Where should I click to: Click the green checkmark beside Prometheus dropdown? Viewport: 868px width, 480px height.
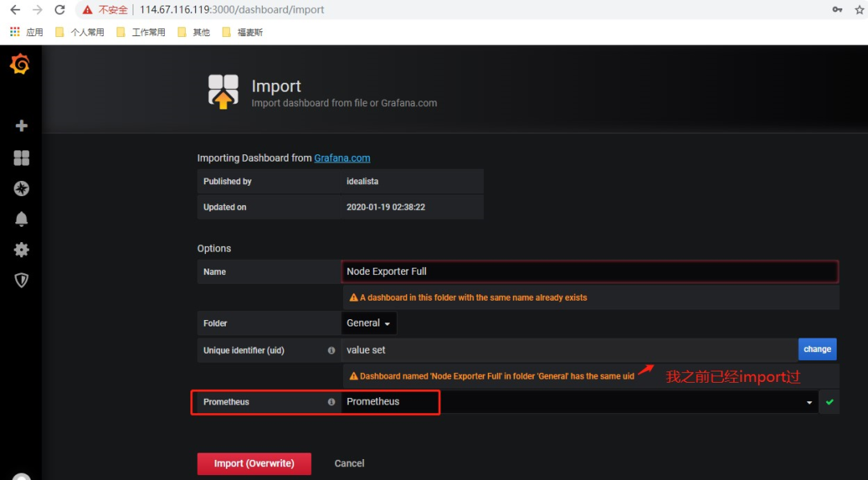point(829,402)
